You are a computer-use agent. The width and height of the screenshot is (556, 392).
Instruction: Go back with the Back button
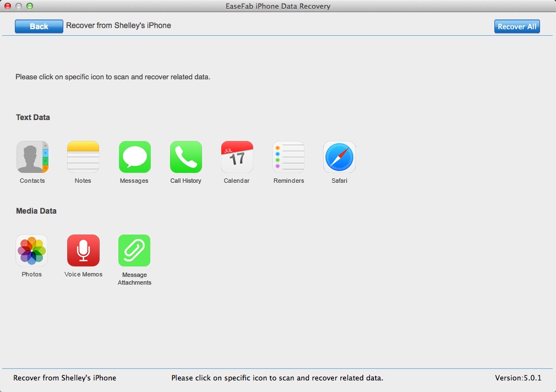[39, 26]
